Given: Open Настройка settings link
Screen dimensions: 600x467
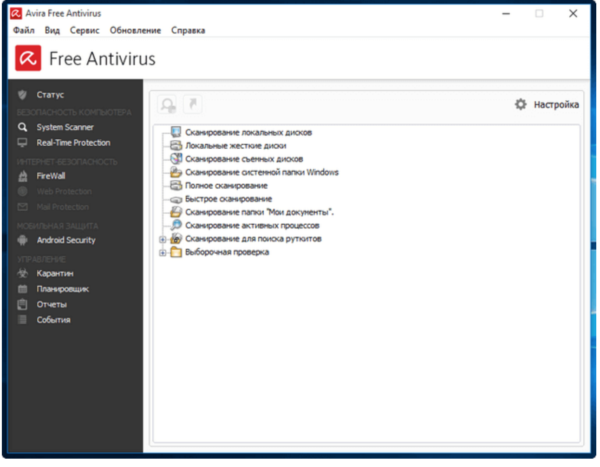Looking at the screenshot, I should point(556,105).
